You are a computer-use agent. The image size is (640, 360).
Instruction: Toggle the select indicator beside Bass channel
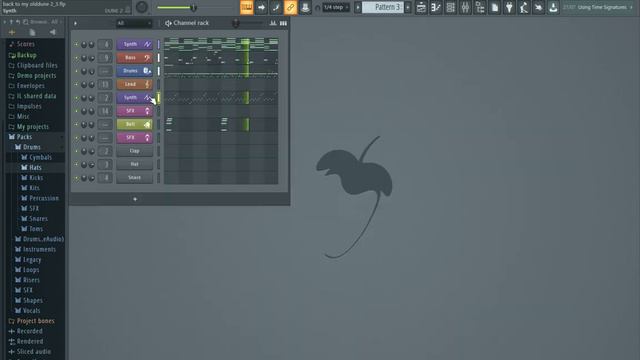pyautogui.click(x=159, y=58)
